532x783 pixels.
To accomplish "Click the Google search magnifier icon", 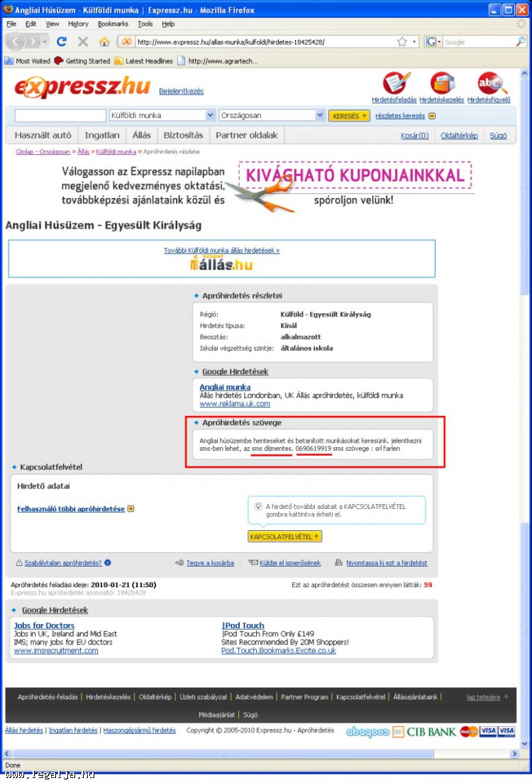I will (x=520, y=42).
